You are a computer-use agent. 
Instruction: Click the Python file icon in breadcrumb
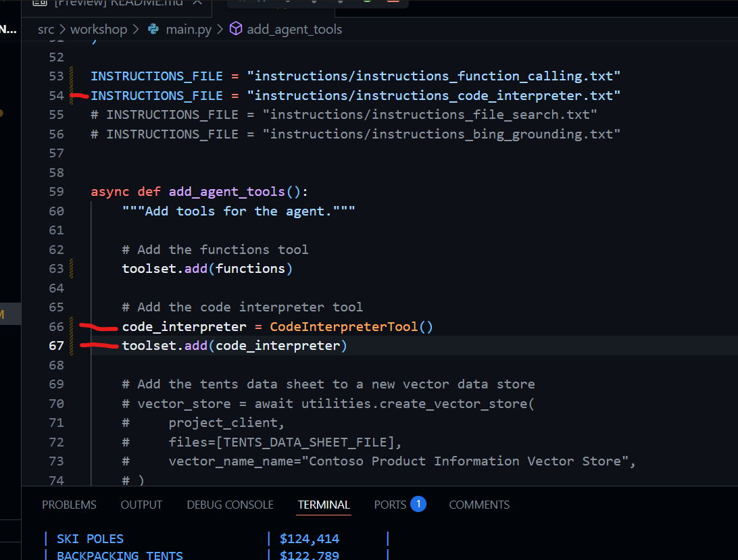click(x=153, y=29)
